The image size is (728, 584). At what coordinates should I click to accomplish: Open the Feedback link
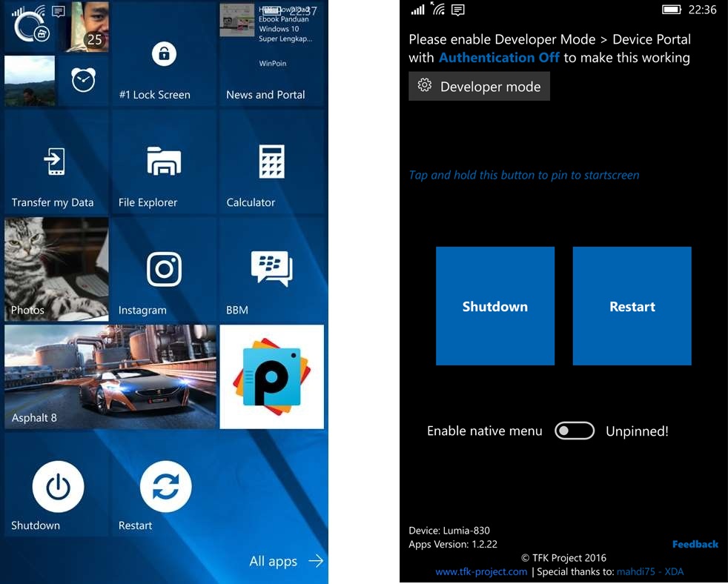tap(695, 544)
